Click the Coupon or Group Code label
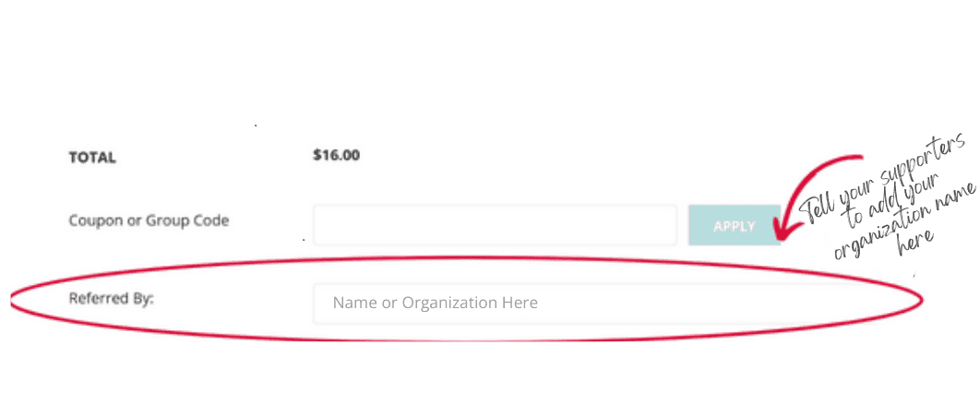 149,220
